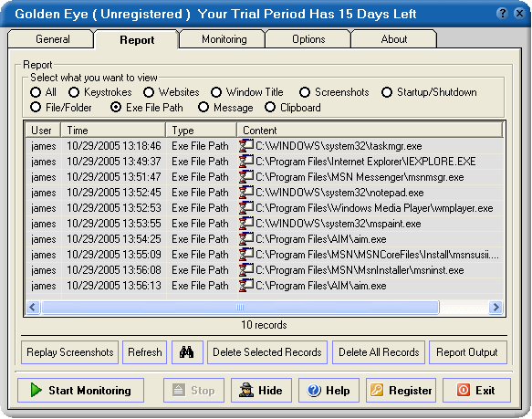Click the Delete All Records button
Screen dimensions: 532x419
[x=379, y=352]
